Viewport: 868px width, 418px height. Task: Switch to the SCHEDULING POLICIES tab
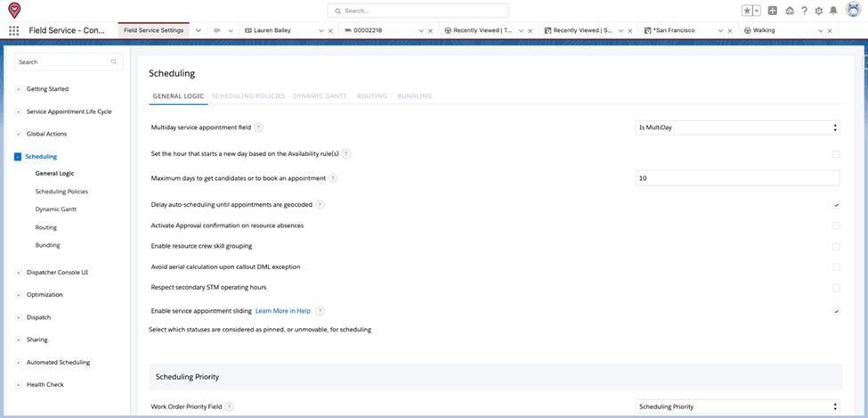click(248, 96)
